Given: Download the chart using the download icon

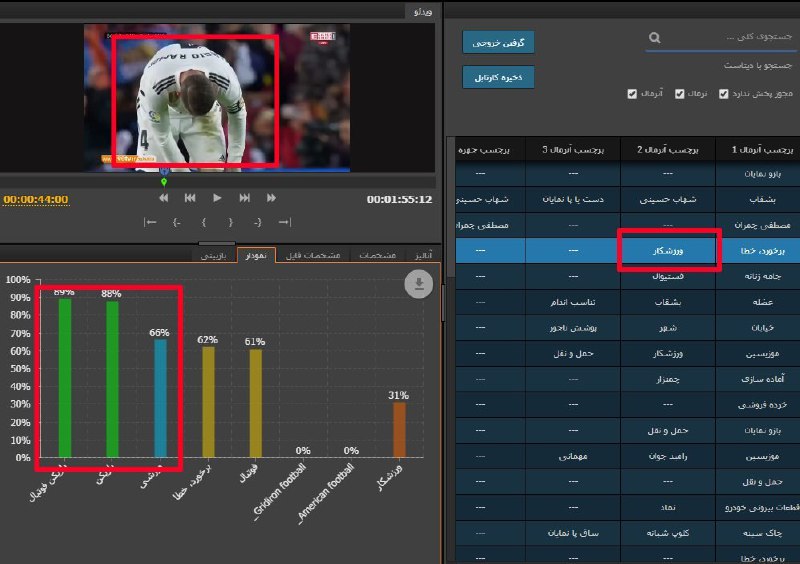Looking at the screenshot, I should (x=418, y=285).
